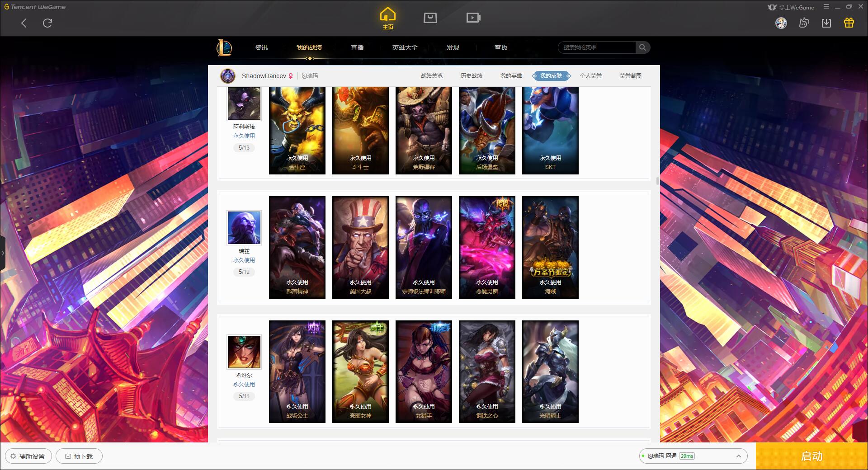Switch to 我的英雄 sub-tab
The height and width of the screenshot is (470, 868).
(511, 76)
